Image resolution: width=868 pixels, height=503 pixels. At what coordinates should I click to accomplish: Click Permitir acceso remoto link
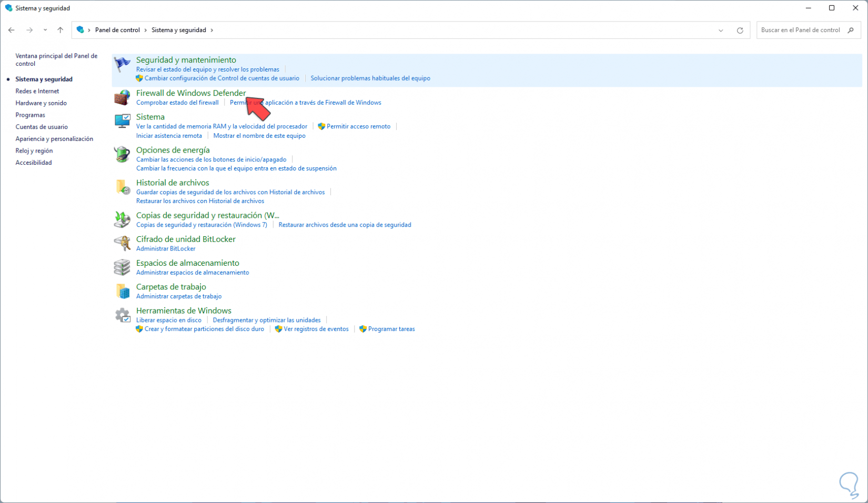tap(359, 126)
